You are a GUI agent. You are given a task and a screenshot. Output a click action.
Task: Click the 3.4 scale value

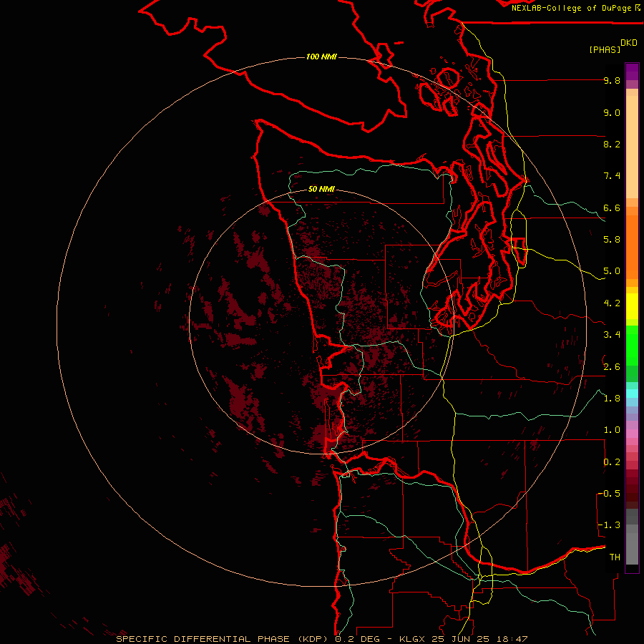612,335
